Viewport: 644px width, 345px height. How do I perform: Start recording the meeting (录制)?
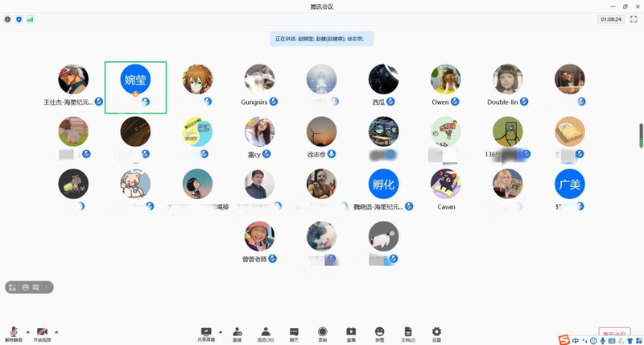click(322, 333)
